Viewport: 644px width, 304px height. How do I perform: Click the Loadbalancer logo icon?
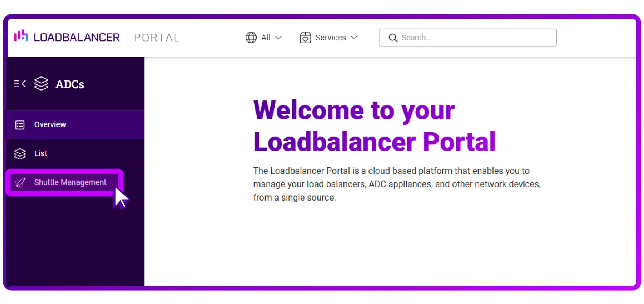[x=21, y=37]
